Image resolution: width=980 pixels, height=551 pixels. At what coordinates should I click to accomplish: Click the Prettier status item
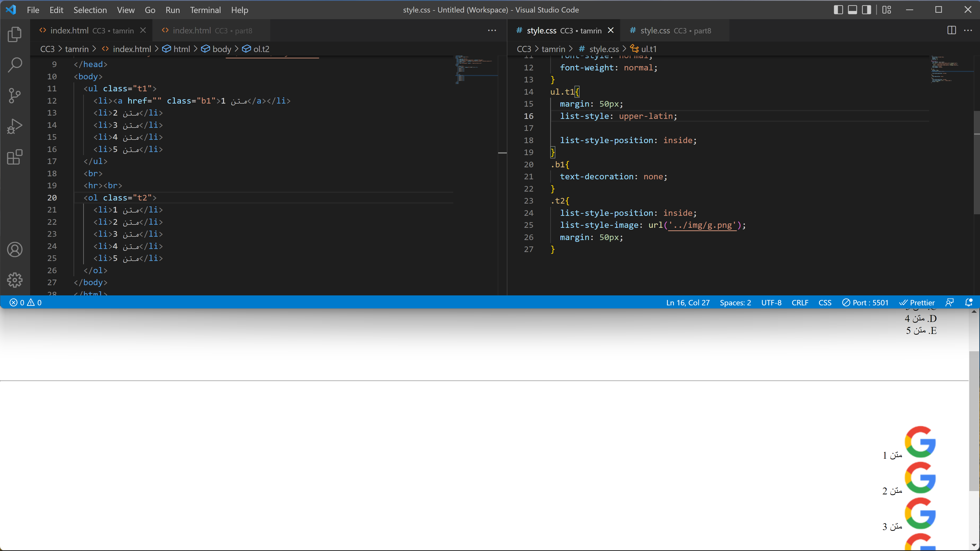pyautogui.click(x=917, y=303)
